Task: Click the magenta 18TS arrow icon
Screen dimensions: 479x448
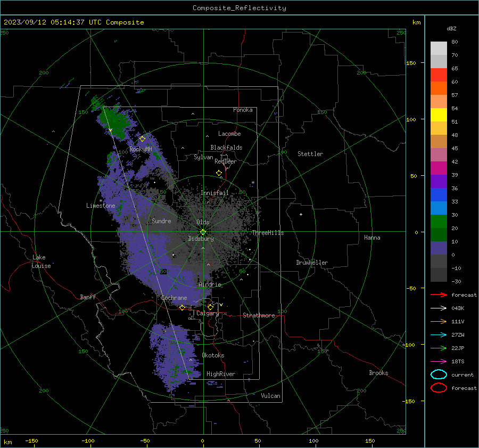Action: click(439, 362)
